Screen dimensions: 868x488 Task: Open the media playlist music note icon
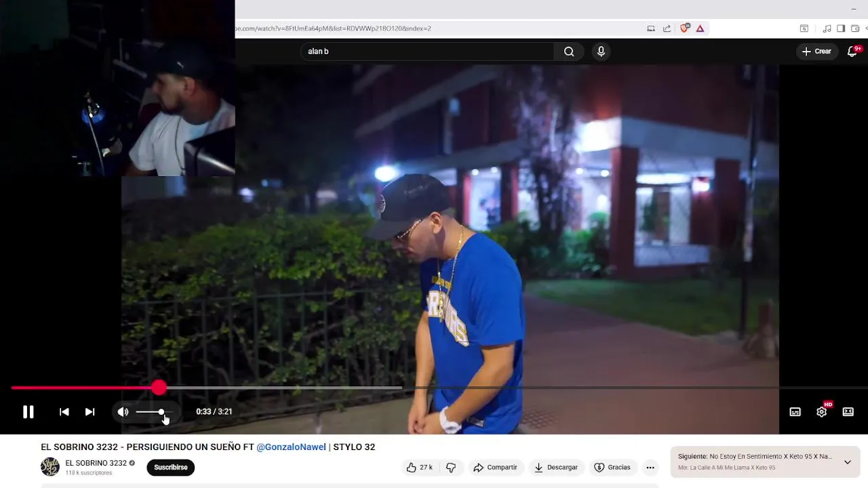(x=827, y=28)
